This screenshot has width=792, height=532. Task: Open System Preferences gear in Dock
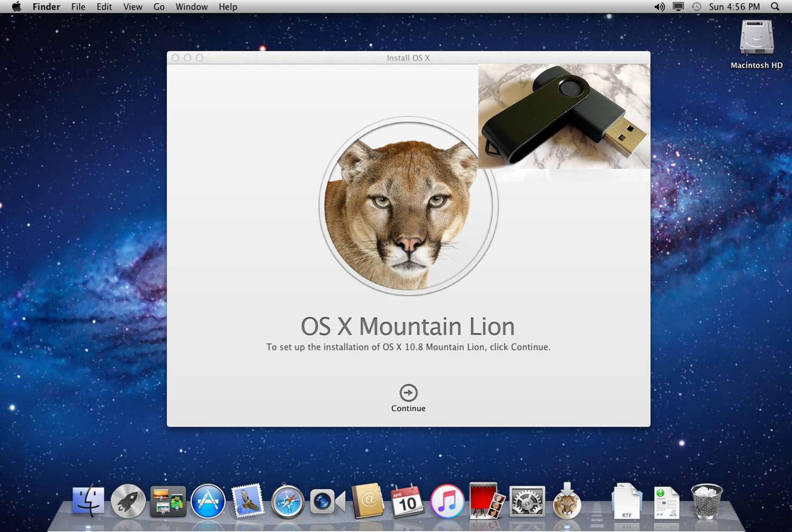[x=526, y=501]
